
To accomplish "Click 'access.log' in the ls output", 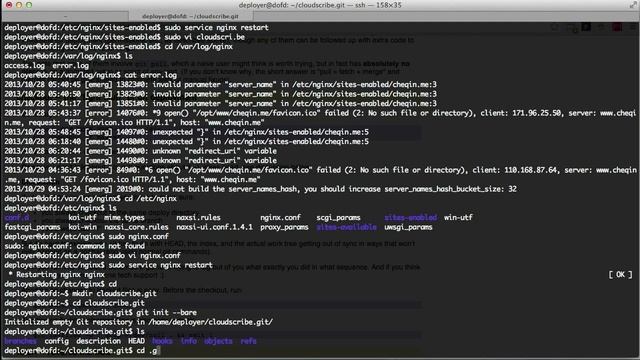I will tap(24, 65).
